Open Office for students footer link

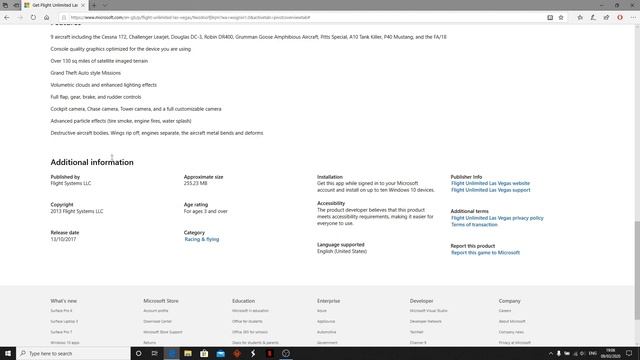(x=247, y=321)
